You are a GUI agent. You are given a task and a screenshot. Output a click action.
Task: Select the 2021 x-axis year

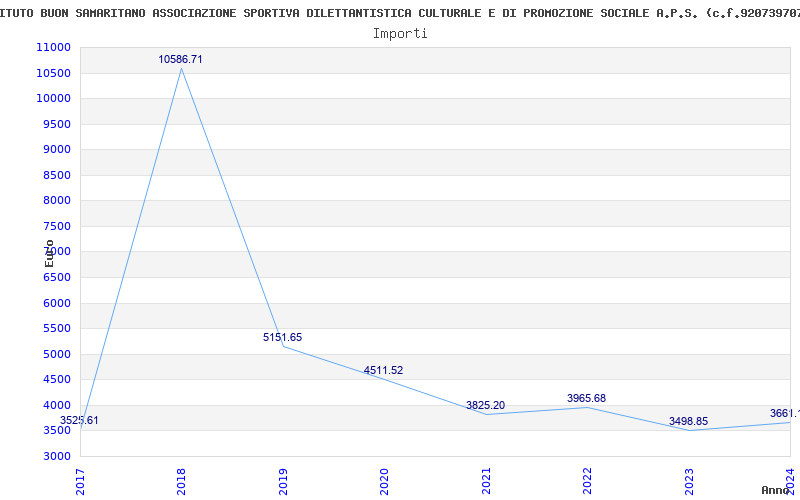(486, 482)
